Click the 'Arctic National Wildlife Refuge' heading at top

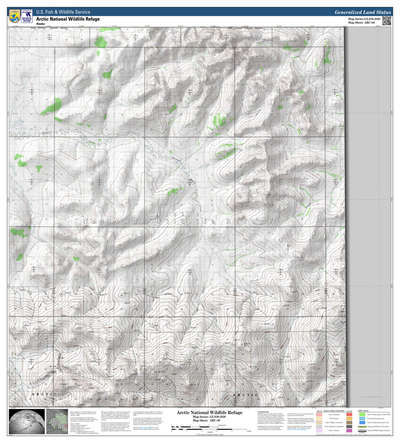pos(68,19)
